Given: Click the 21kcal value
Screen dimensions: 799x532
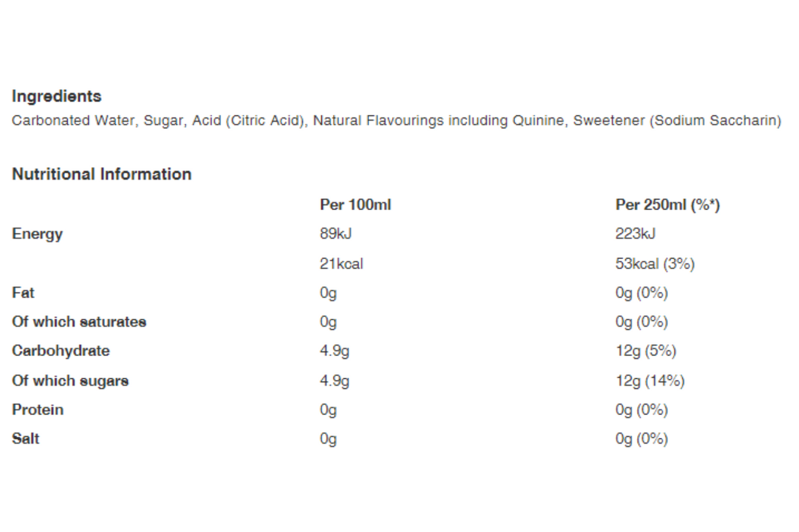Looking at the screenshot, I should tap(341, 264).
